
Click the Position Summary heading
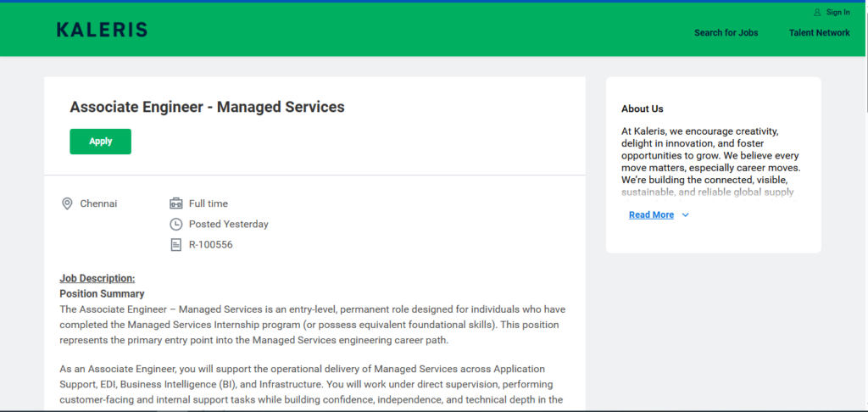pyautogui.click(x=102, y=293)
